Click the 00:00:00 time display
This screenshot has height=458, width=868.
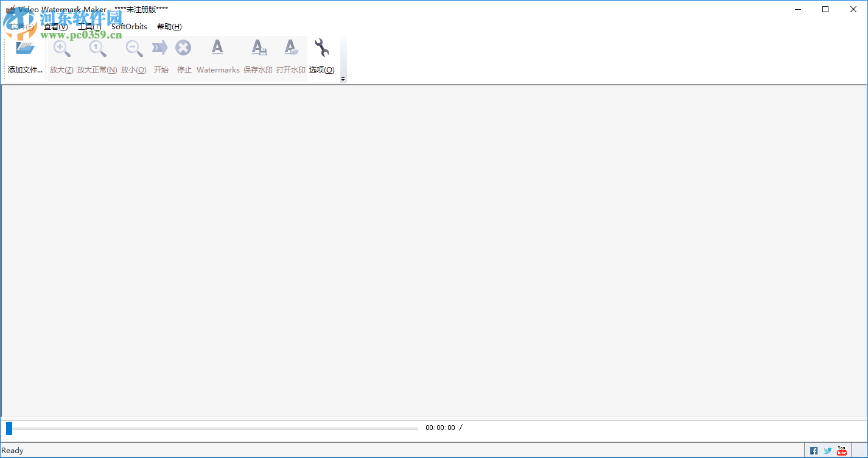coord(440,428)
